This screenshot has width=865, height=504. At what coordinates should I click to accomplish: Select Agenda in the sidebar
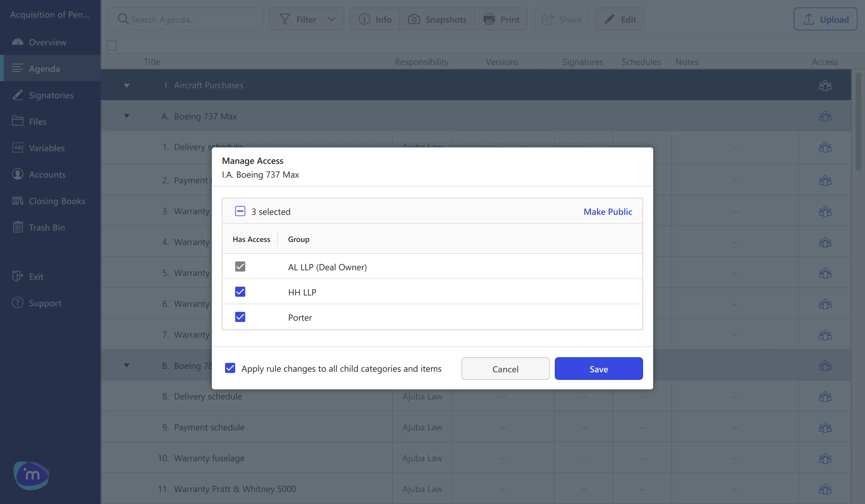click(50, 69)
